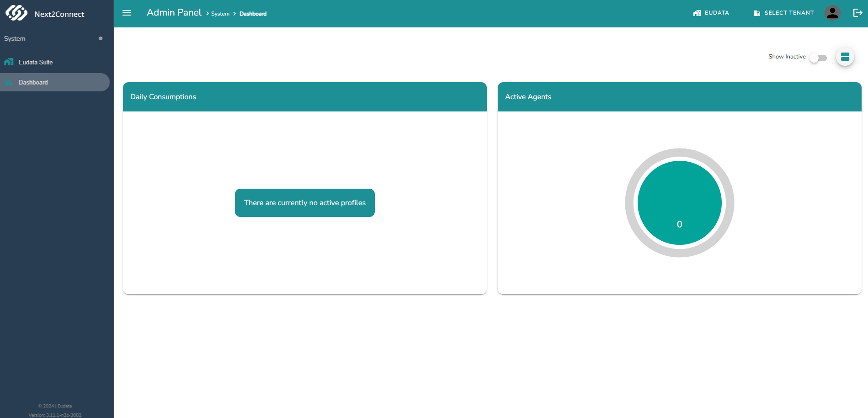Click the System breadcrumb link
The image size is (868, 418).
(220, 14)
